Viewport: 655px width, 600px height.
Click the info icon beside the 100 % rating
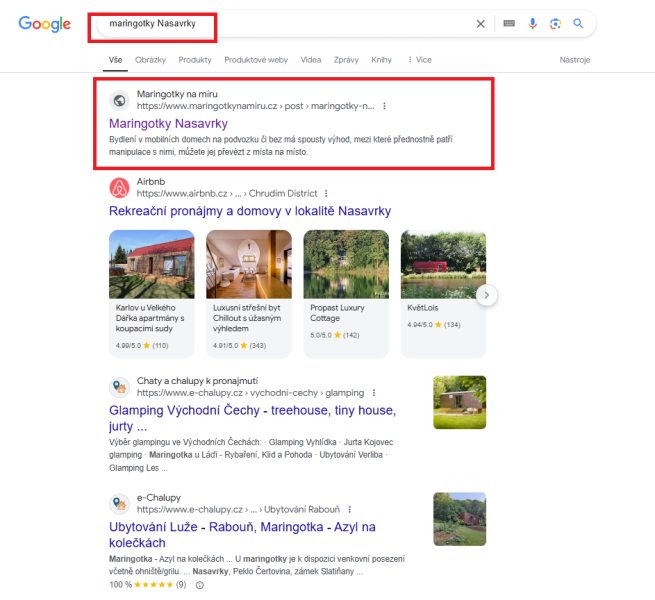(200, 585)
